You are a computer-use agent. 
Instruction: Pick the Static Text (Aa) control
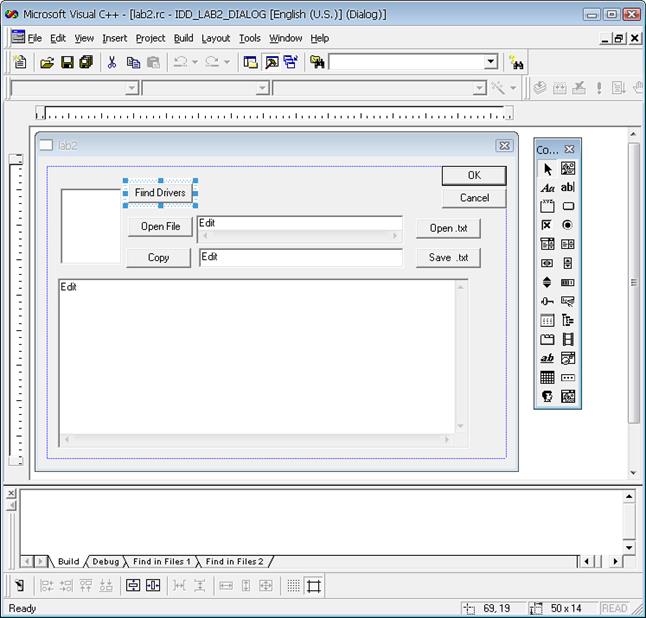[547, 188]
